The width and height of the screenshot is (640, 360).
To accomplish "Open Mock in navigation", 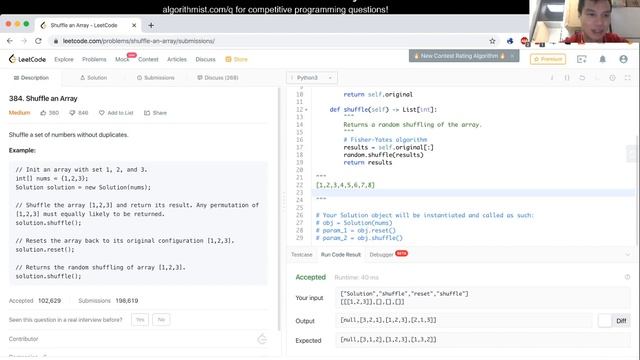I will [122, 59].
